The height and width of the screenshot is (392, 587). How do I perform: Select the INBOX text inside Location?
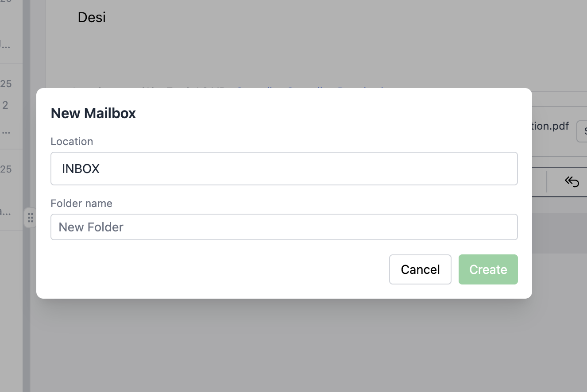coord(81,169)
